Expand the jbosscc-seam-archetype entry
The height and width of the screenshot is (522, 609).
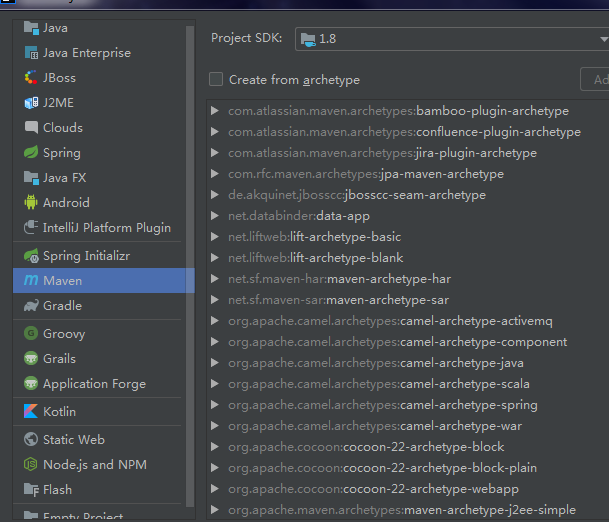click(x=214, y=195)
